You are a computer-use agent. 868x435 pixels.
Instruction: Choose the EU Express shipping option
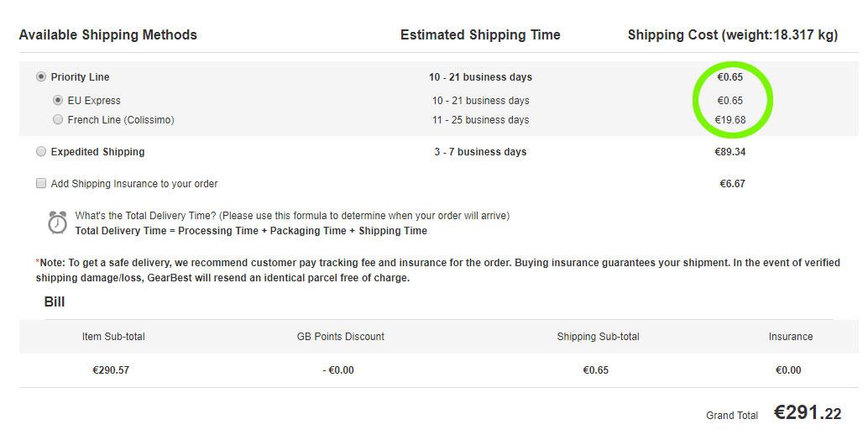(x=58, y=100)
